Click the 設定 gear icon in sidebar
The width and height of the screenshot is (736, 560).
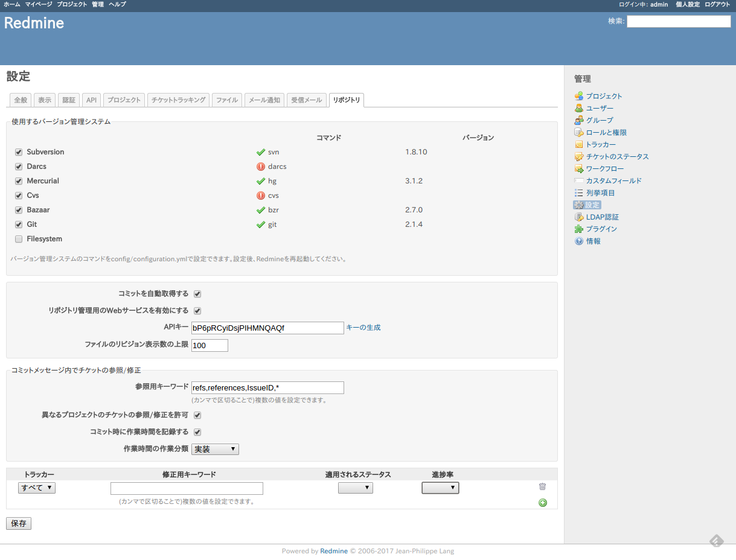[x=579, y=205]
